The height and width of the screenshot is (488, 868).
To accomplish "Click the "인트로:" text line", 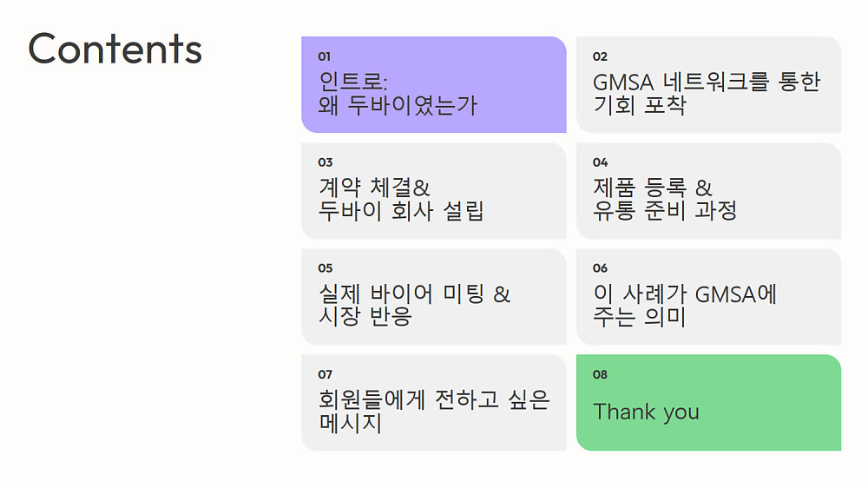I will (x=353, y=82).
